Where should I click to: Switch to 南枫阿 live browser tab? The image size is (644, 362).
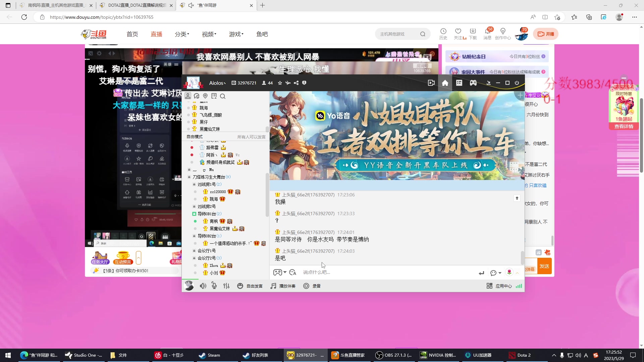click(56, 5)
